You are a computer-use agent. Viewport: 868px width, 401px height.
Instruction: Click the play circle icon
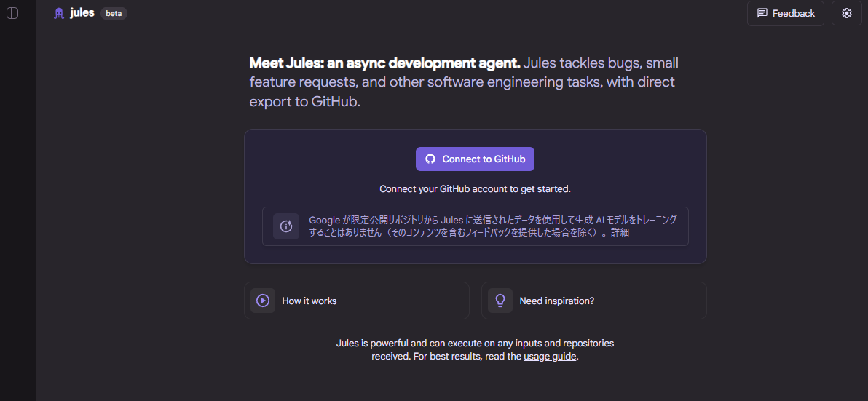pos(263,301)
